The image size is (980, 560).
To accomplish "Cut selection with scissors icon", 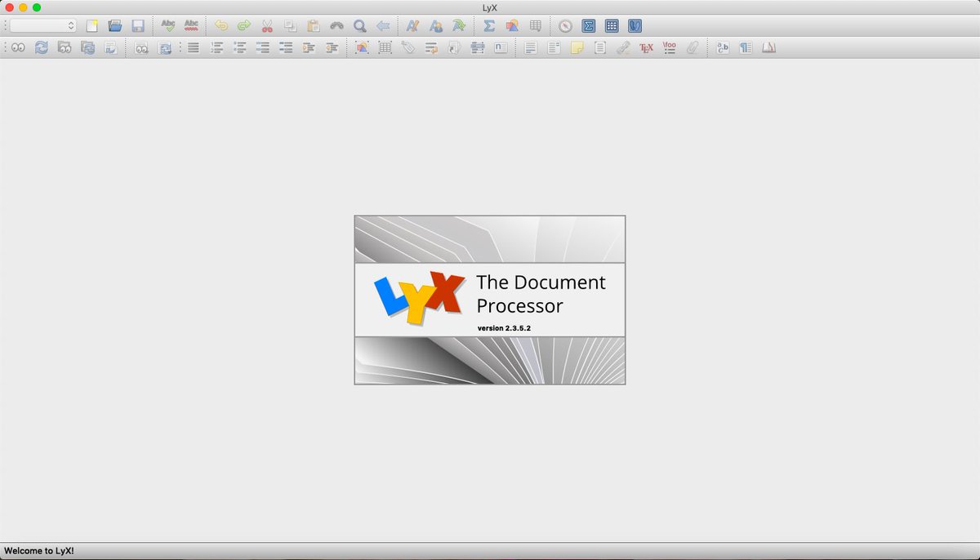I will click(x=267, y=26).
